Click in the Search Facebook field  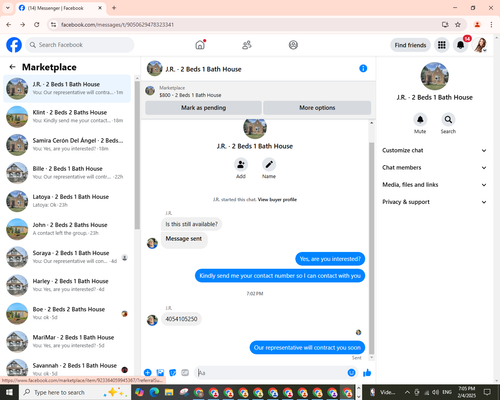tap(80, 45)
